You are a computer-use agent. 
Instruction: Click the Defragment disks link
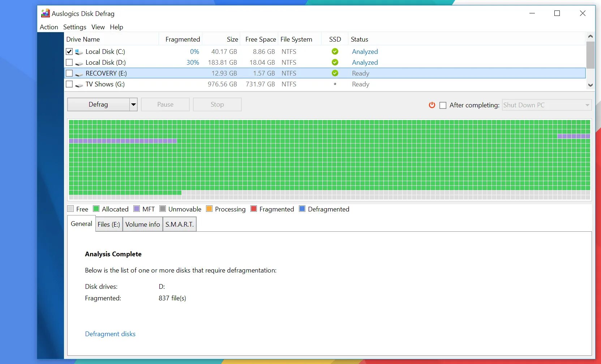pyautogui.click(x=110, y=334)
